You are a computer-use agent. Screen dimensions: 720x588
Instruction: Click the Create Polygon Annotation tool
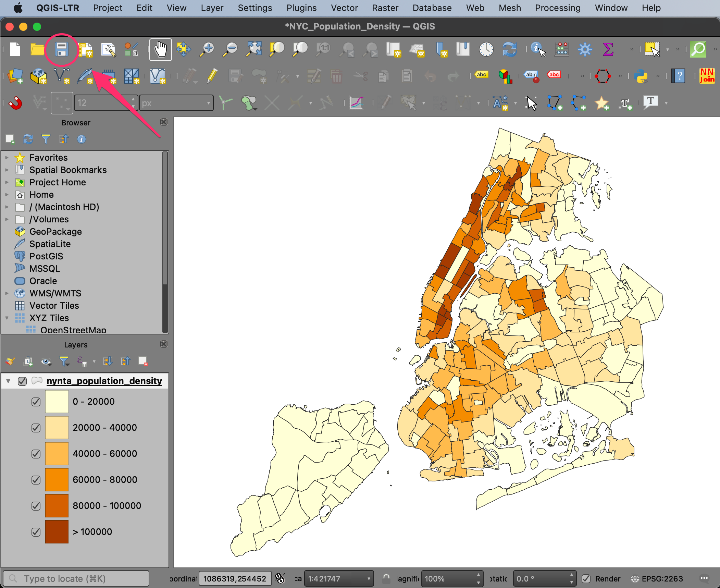(x=555, y=103)
